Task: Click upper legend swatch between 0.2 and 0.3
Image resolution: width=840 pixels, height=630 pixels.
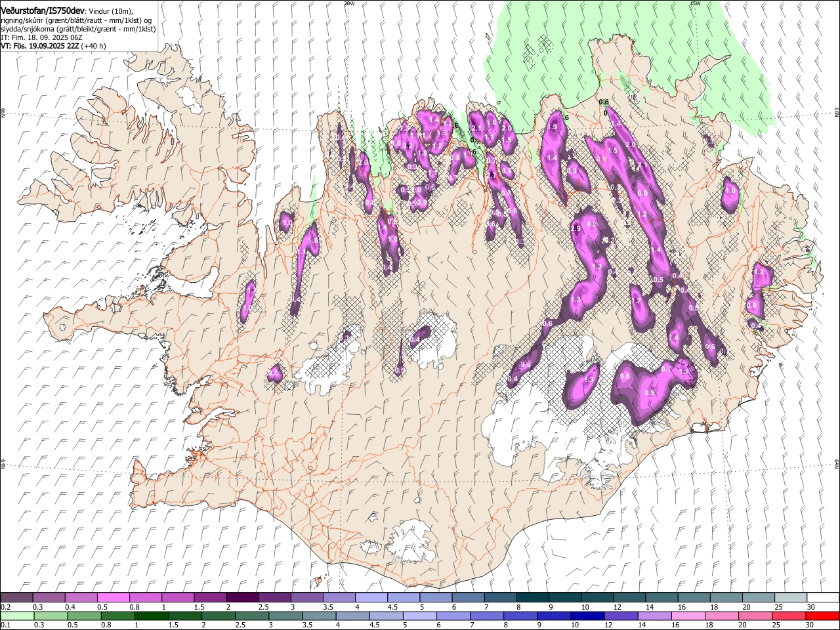Action: tap(16, 597)
